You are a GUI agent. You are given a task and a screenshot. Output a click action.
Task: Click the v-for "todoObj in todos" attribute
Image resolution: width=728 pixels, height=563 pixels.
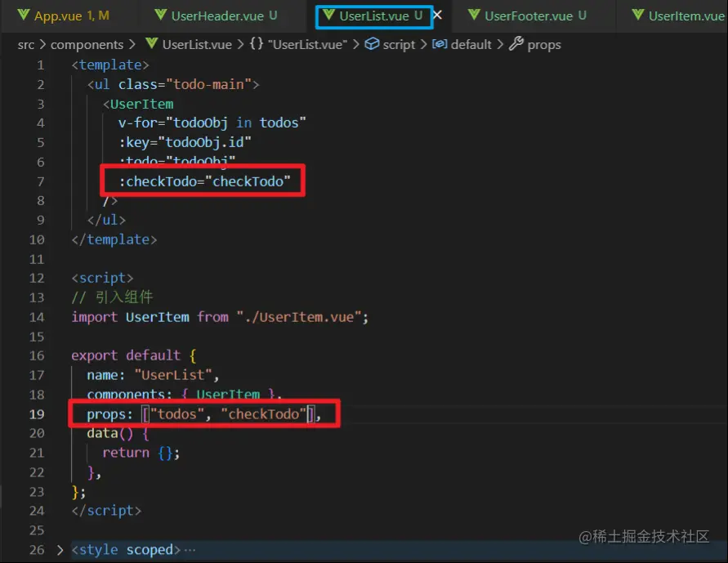point(212,123)
